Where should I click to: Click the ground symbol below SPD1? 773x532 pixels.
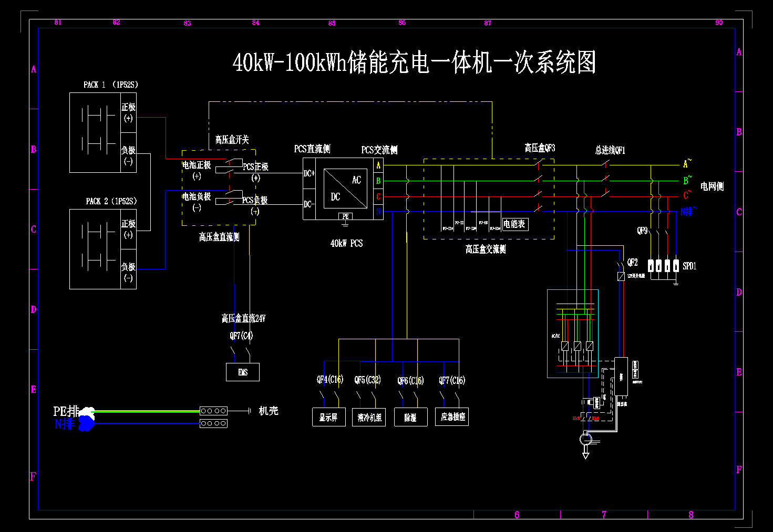pos(676,283)
